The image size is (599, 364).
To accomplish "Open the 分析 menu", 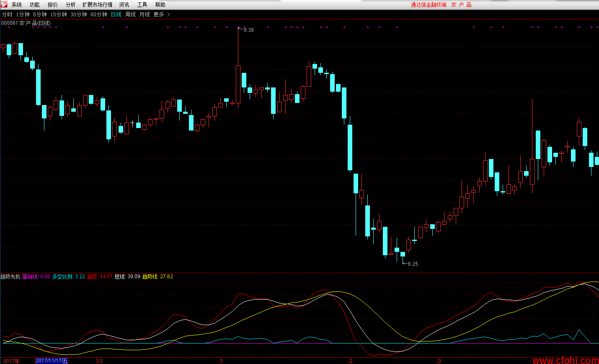I will (x=71, y=5).
